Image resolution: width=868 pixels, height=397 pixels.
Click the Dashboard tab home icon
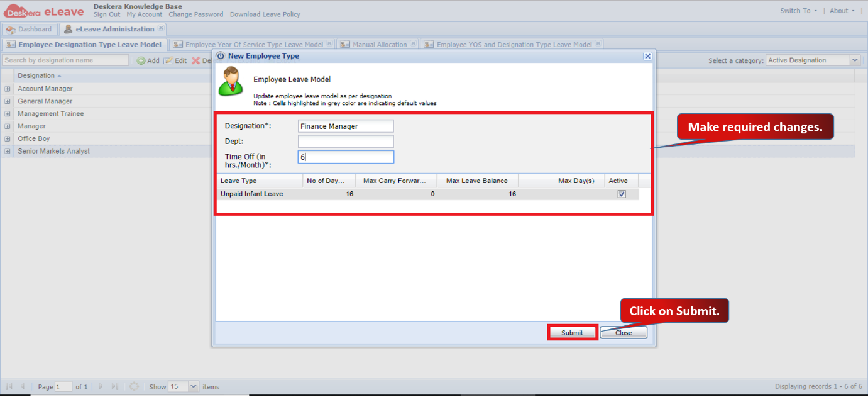pos(11,30)
